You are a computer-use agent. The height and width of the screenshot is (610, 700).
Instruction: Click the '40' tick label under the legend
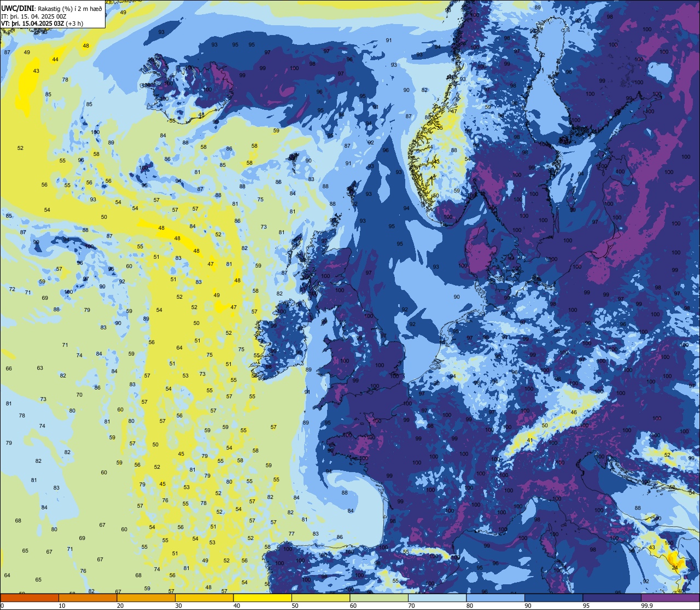(x=236, y=606)
